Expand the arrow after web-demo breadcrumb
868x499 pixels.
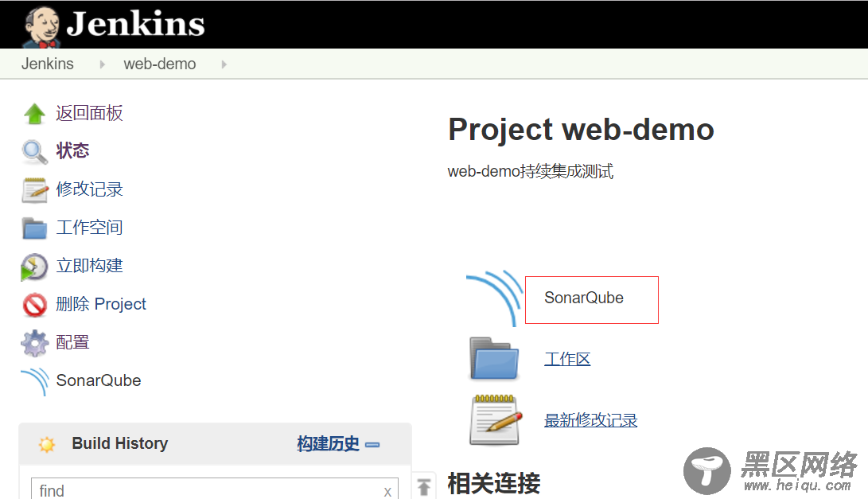click(x=224, y=64)
